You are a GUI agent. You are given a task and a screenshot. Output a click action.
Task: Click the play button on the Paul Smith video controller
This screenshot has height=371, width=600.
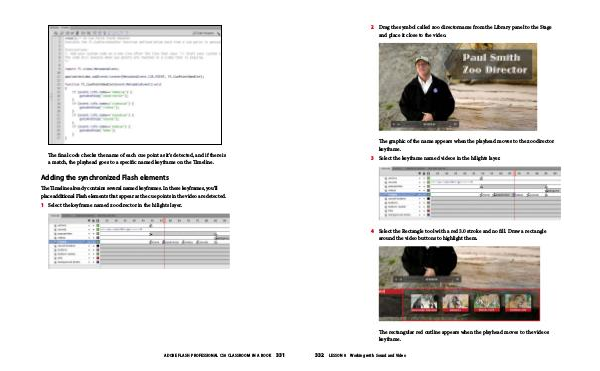[x=394, y=124]
